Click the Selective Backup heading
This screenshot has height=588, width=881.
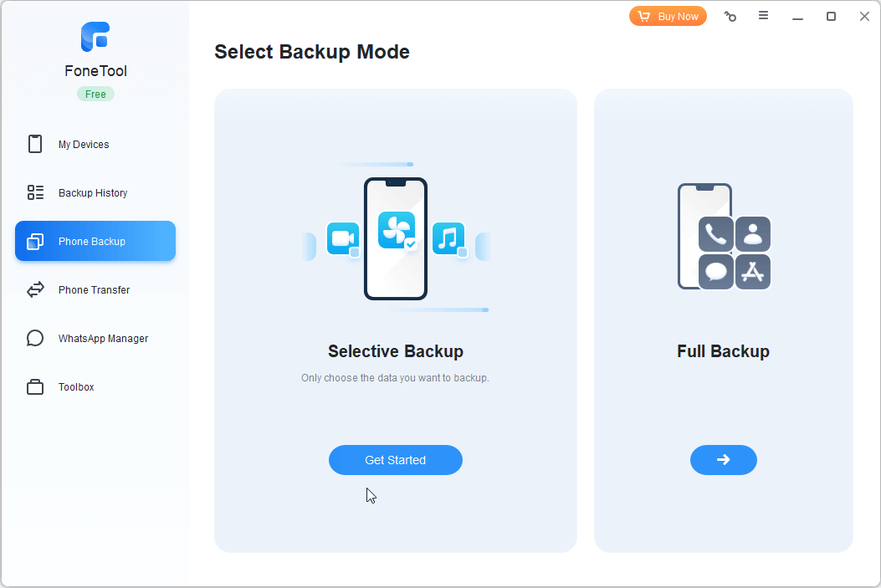click(x=395, y=351)
